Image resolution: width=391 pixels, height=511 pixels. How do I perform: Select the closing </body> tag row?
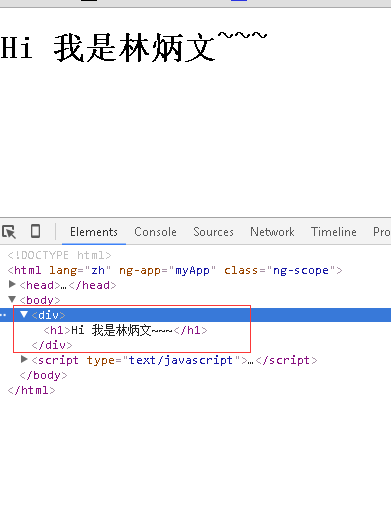(43, 375)
